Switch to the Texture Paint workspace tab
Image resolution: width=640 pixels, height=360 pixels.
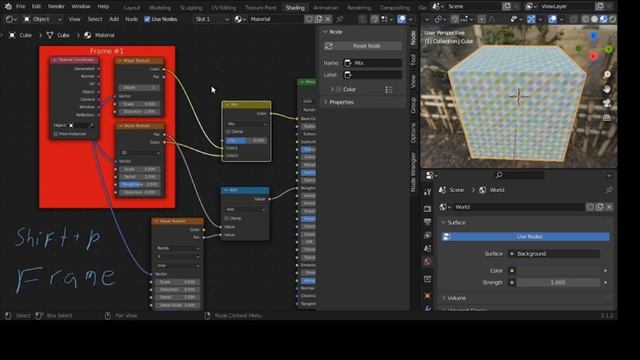260,8
